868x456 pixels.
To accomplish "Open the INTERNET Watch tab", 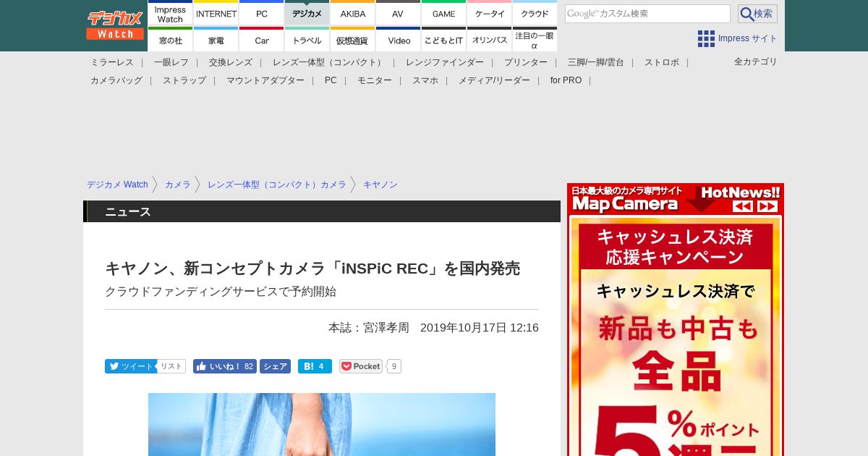I will 216,13.
